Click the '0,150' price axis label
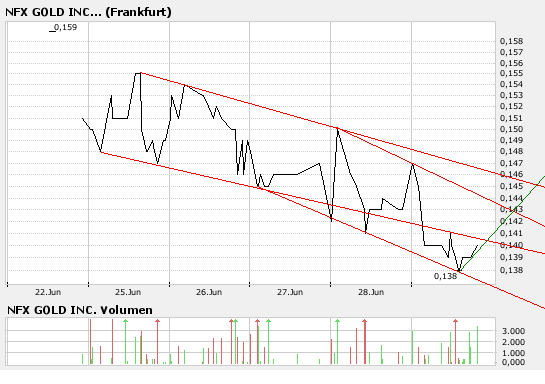 click(x=511, y=129)
